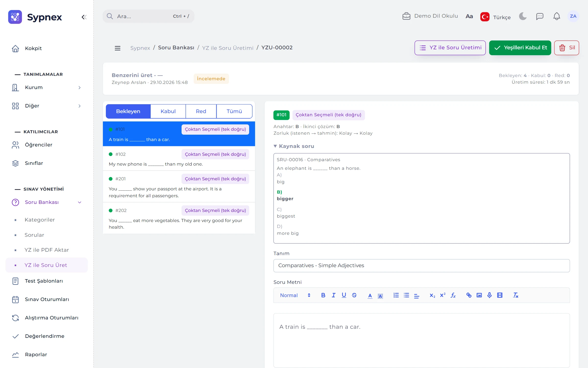
Task: Insert link in the editor toolbar
Action: point(469,295)
